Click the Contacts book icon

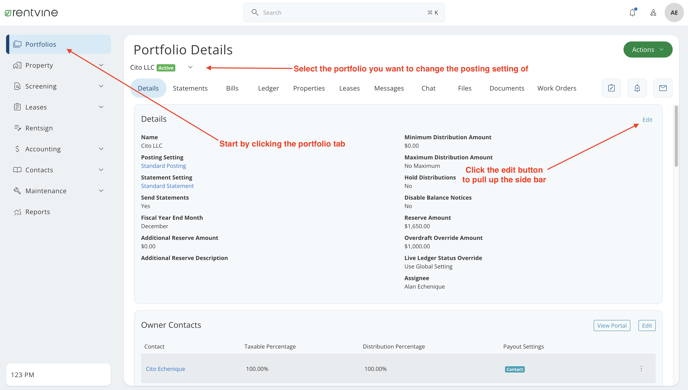[x=18, y=170]
